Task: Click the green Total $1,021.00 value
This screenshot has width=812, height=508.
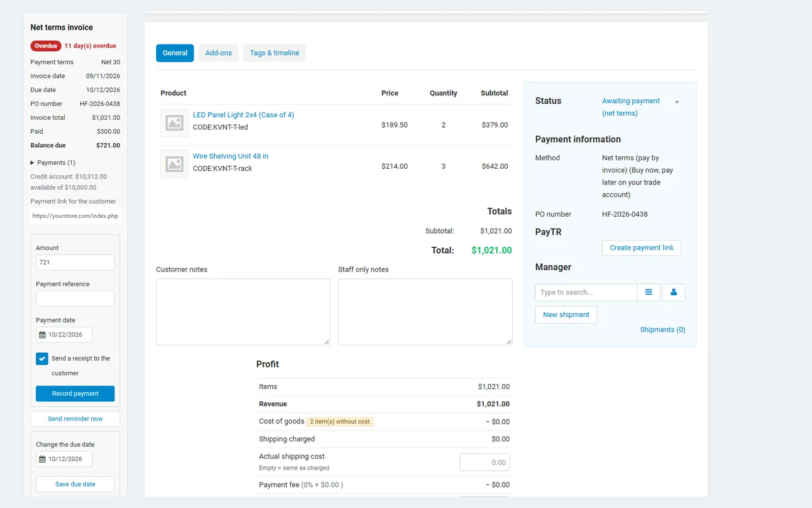Action: pyautogui.click(x=492, y=250)
